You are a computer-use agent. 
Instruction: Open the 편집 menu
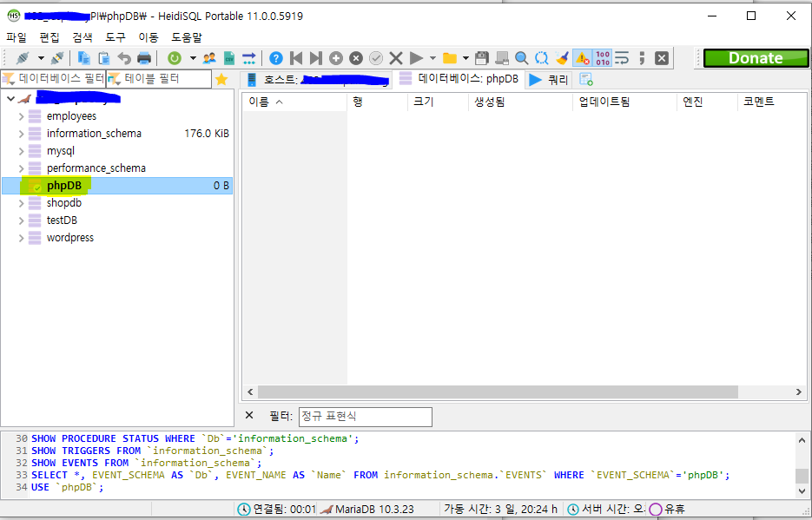50,37
